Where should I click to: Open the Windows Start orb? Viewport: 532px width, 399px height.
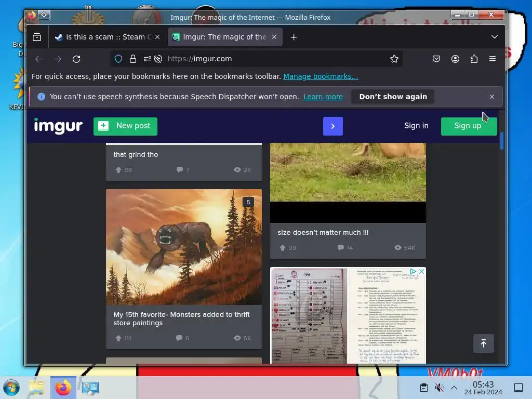click(x=11, y=388)
